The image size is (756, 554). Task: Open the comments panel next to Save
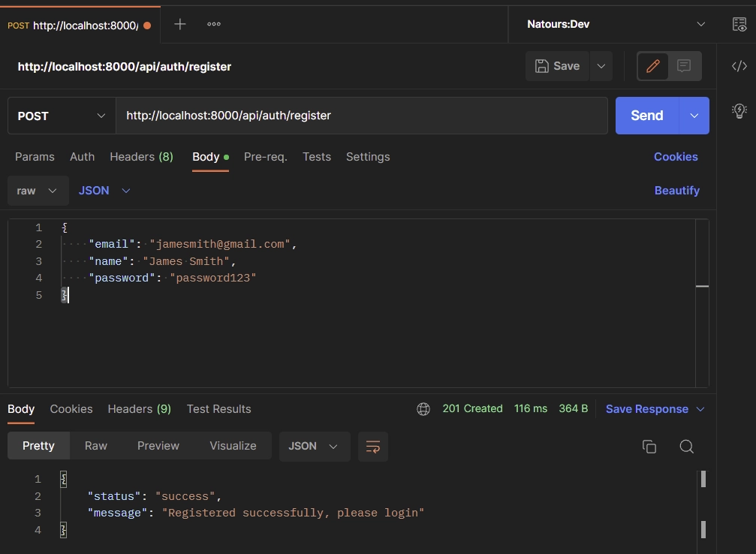click(684, 66)
